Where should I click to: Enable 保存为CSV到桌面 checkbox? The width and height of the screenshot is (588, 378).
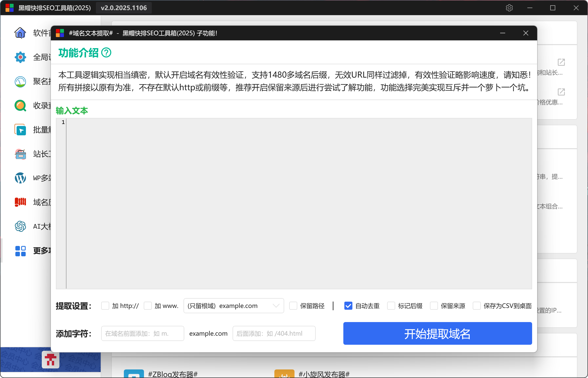tap(477, 306)
